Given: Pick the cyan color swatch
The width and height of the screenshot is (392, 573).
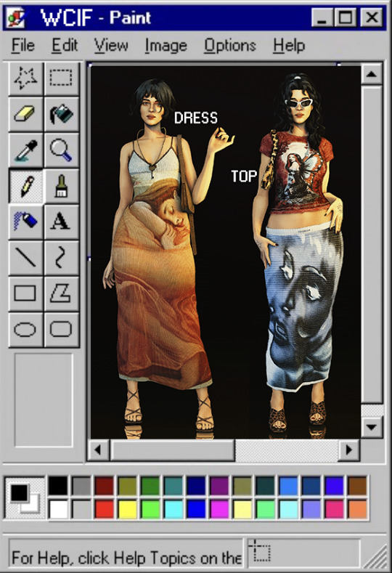Looking at the screenshot, I should point(173,509).
